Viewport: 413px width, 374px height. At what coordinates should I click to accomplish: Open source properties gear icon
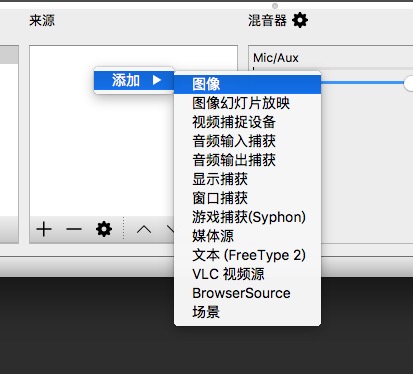click(104, 229)
